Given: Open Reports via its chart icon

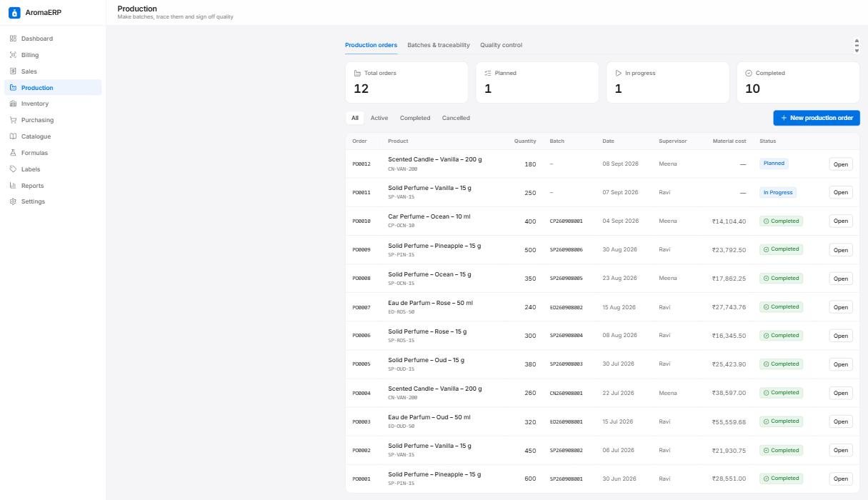Looking at the screenshot, I should click(x=13, y=186).
